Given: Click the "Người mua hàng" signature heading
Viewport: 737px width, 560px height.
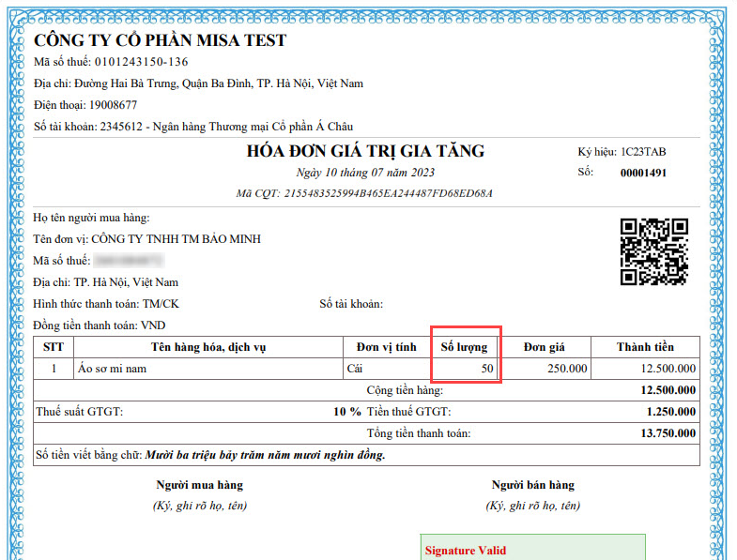Looking at the screenshot, I should 199,485.
